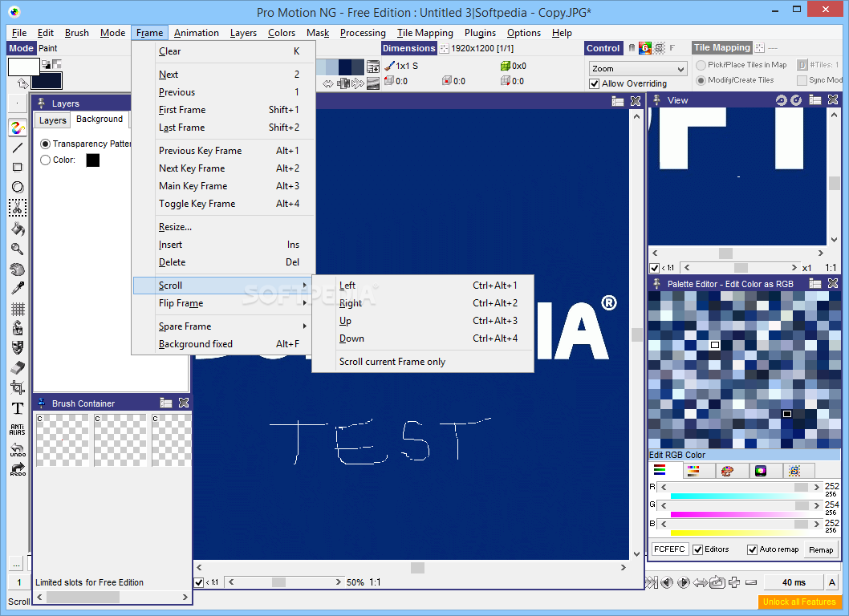Open main canvas window options menu
Image resolution: width=849 pixels, height=616 pixels.
coord(618,101)
